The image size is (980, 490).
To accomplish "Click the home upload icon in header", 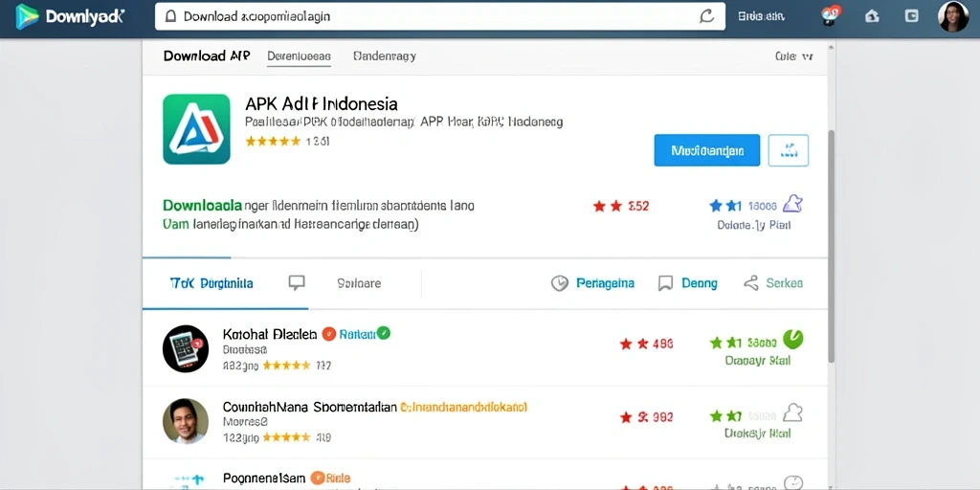I will point(872,17).
